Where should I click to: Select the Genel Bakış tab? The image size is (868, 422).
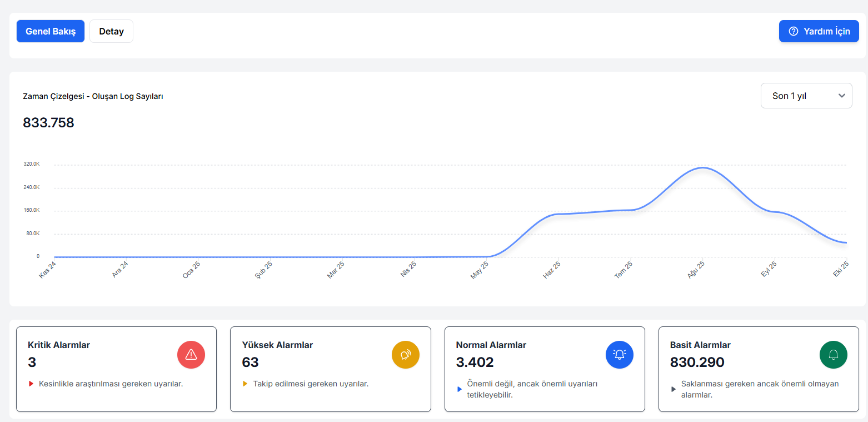tap(51, 31)
